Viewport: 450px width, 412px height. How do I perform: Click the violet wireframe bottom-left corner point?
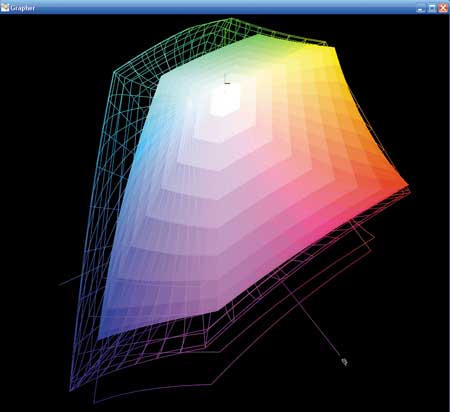(x=71, y=389)
